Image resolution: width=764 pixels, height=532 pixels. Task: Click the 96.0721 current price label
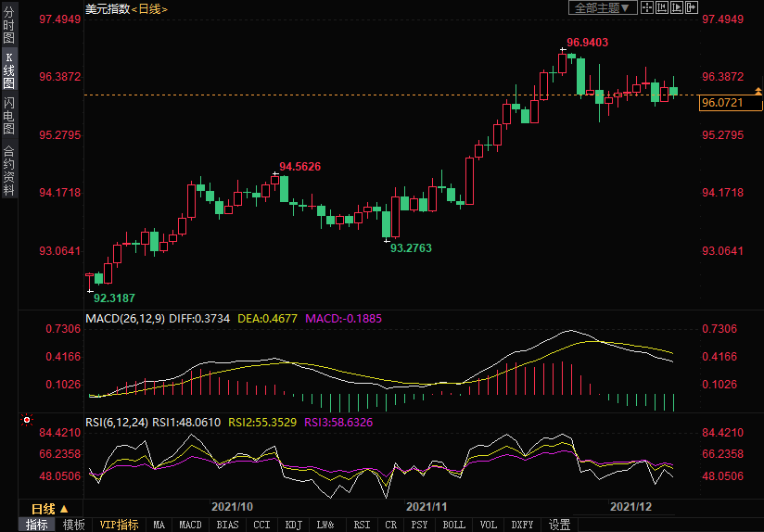723,102
